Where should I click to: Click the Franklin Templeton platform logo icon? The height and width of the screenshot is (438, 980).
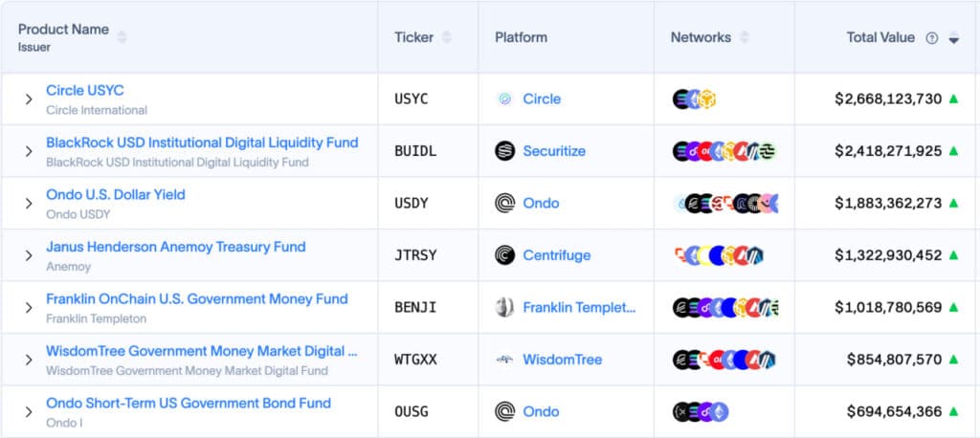click(505, 307)
